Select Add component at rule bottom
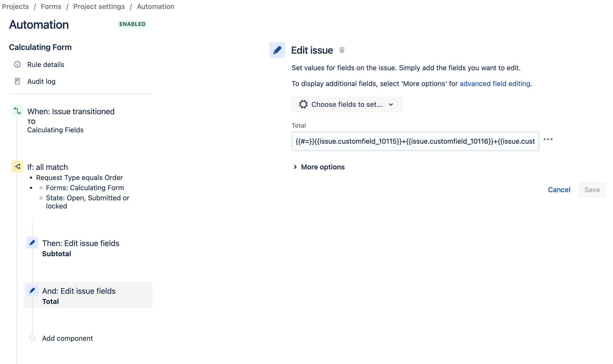 click(x=67, y=338)
